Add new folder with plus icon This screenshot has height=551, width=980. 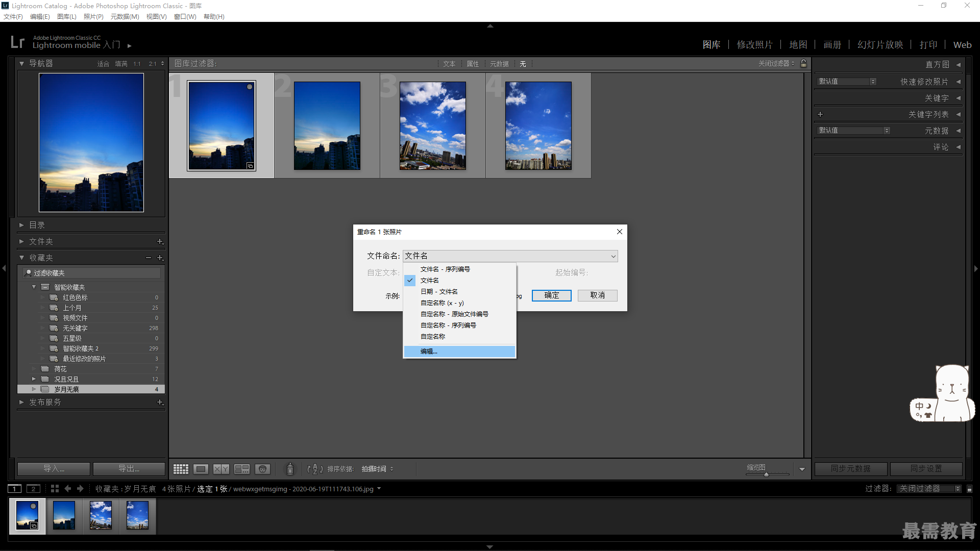(x=160, y=241)
